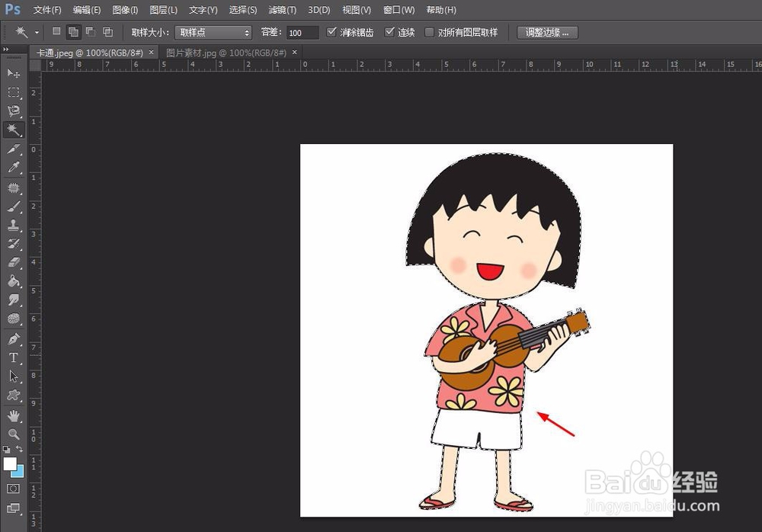Open the Magic Wand tool preset picker
The width and height of the screenshot is (762, 532).
tap(37, 33)
